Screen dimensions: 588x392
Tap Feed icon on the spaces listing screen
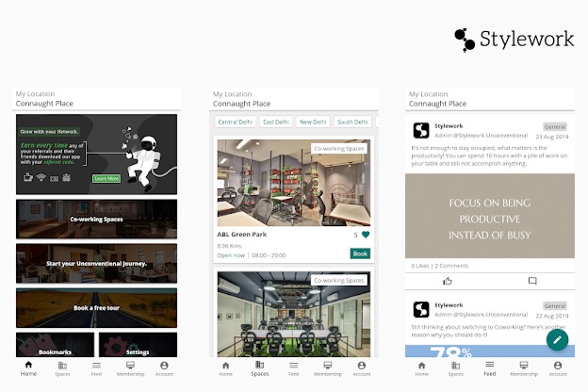(x=293, y=367)
